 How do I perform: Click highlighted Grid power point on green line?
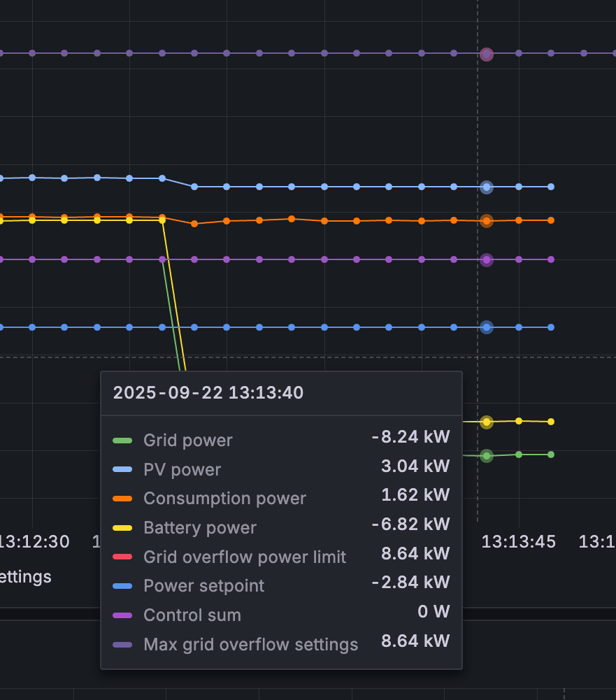(487, 456)
